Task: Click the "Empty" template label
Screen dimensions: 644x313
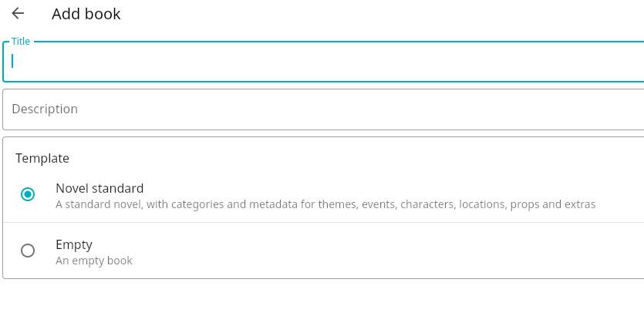Action: [74, 244]
